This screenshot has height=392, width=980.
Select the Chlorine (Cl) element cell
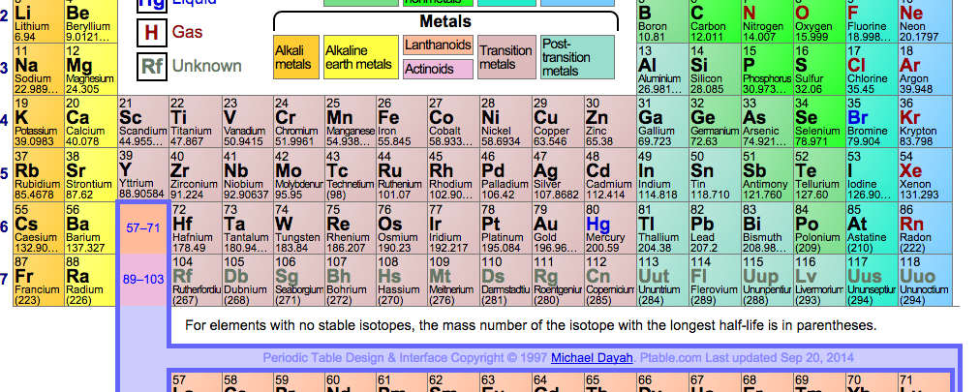pos(873,70)
